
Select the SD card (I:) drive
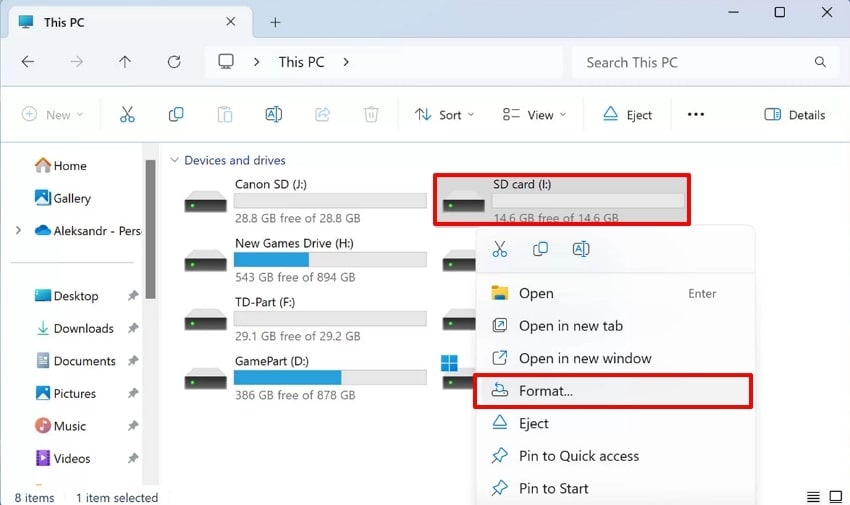(x=562, y=200)
